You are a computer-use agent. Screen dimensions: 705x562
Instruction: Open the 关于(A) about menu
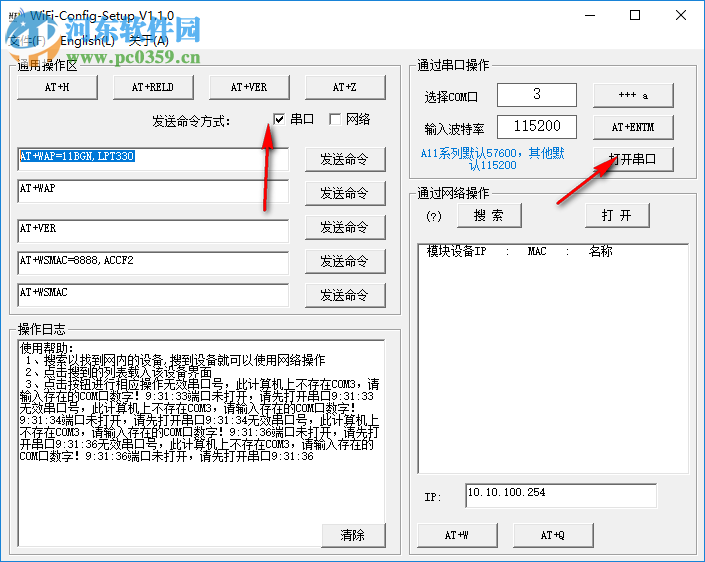pyautogui.click(x=148, y=41)
